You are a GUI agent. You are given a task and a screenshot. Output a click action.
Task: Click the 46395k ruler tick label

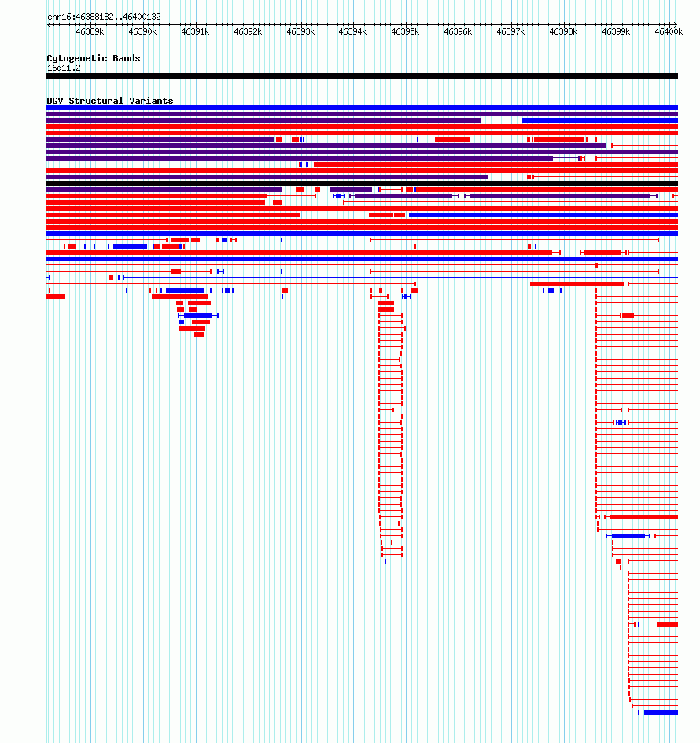[x=405, y=31]
